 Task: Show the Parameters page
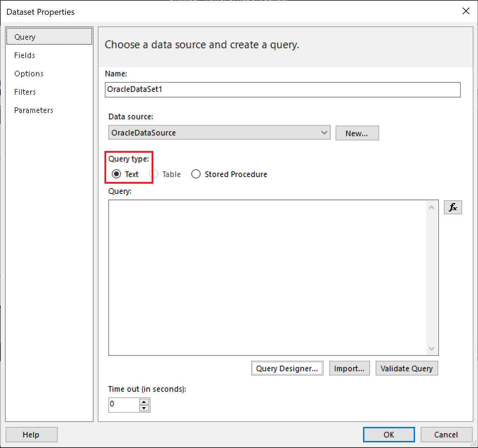pos(49,110)
